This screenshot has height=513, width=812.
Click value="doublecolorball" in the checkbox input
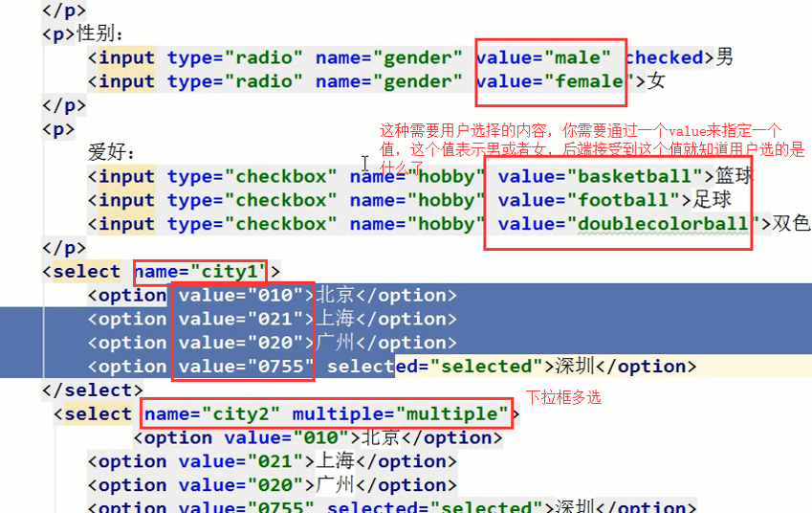click(628, 224)
